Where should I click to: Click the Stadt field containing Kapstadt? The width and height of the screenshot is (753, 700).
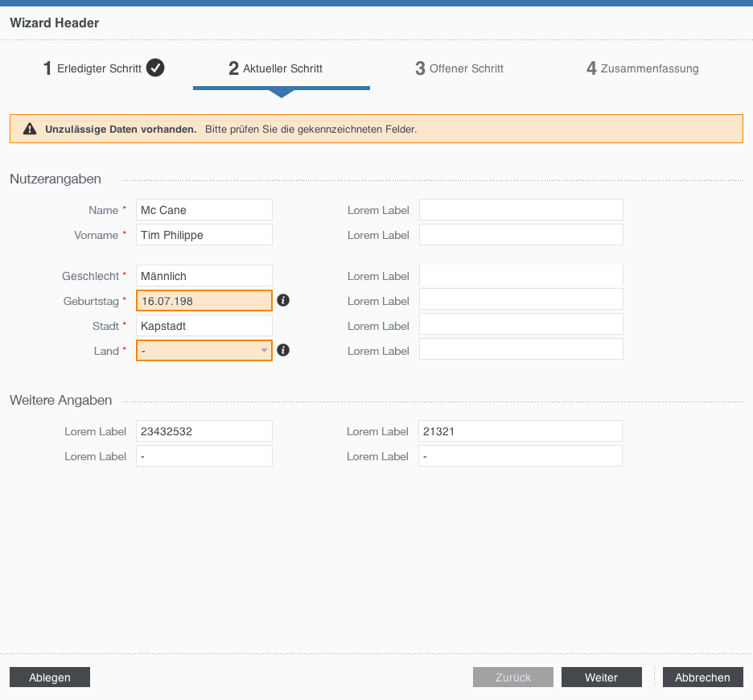point(204,326)
